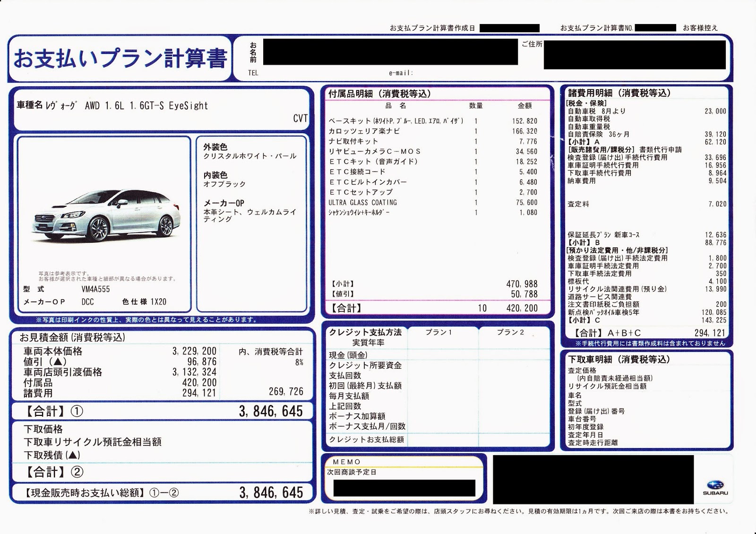Click the 'DCC' maker option code

pos(87,302)
